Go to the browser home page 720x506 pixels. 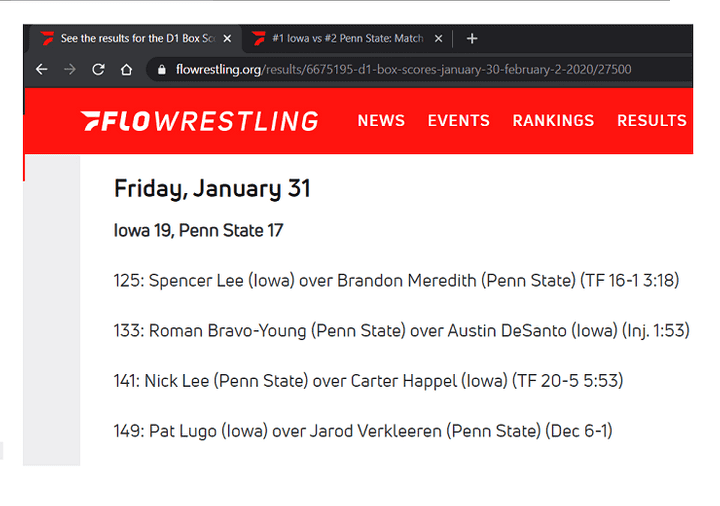pyautogui.click(x=126, y=70)
